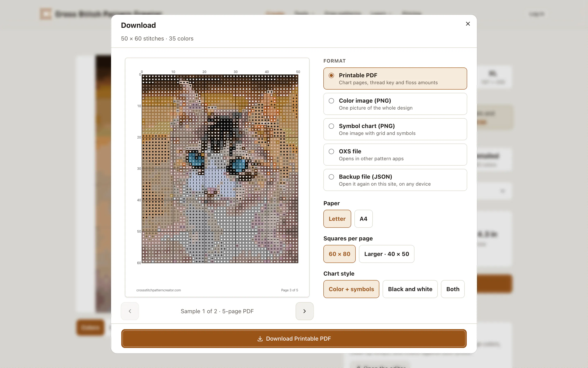Select Backup file (JSON) format option
The image size is (588, 368).
395,180
